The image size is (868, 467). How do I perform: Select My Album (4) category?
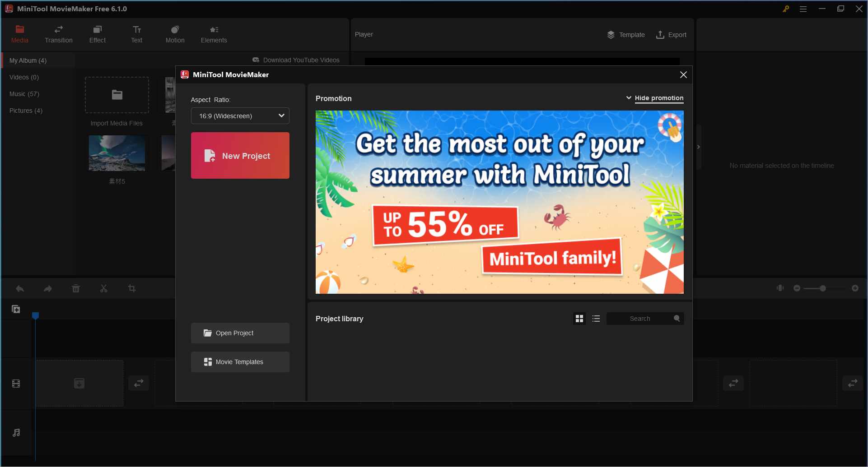coord(38,60)
